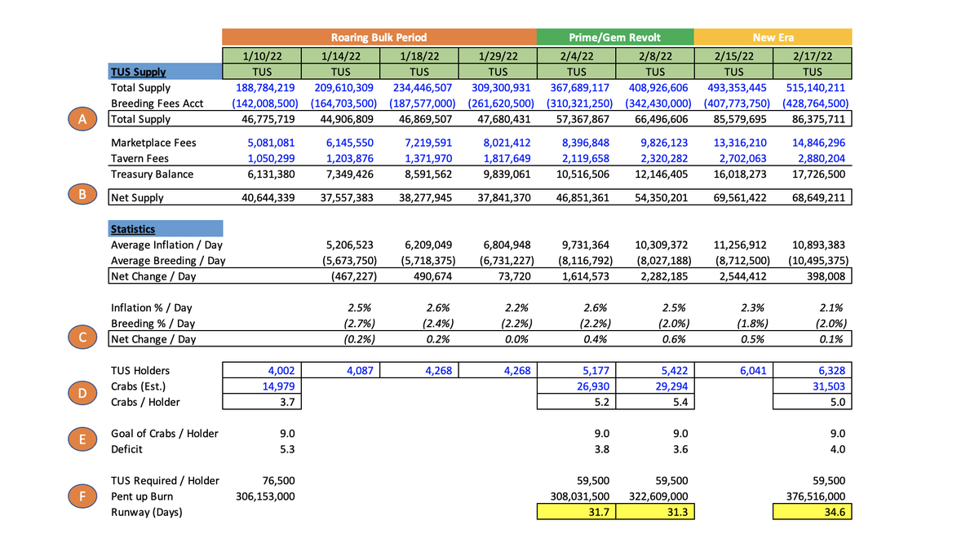The image size is (979, 560).
Task: Click the 2/15/22 date column header
Action: coord(733,56)
